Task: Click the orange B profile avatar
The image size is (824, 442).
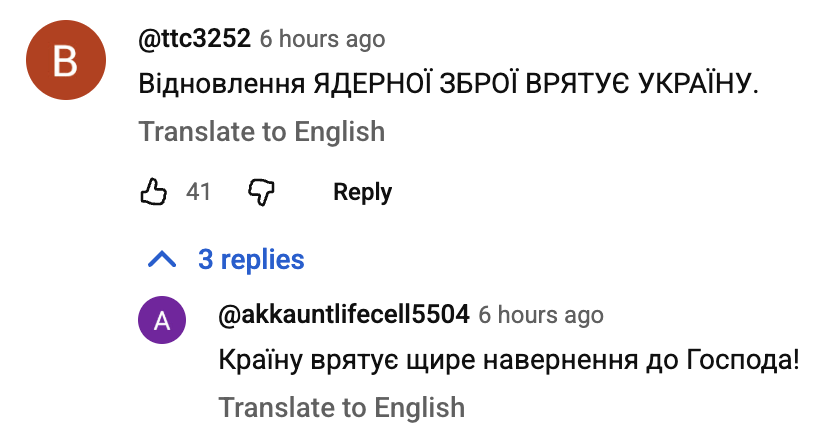Action: point(65,61)
